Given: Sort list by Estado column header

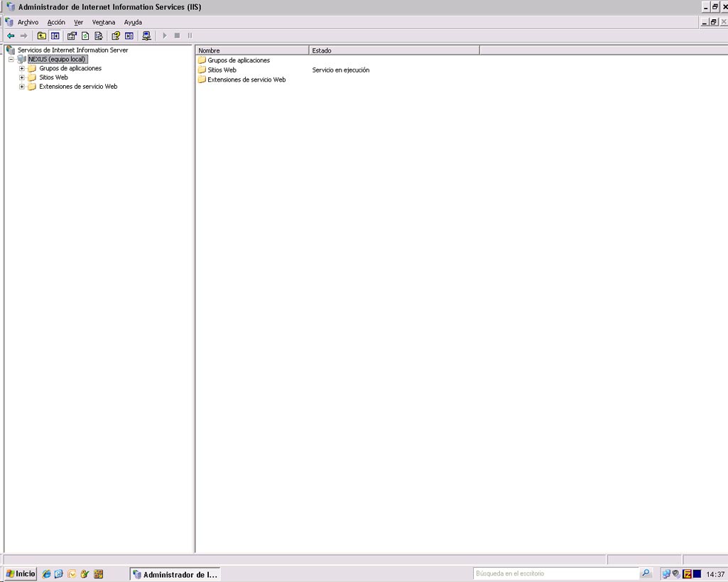Looking at the screenshot, I should coord(394,50).
